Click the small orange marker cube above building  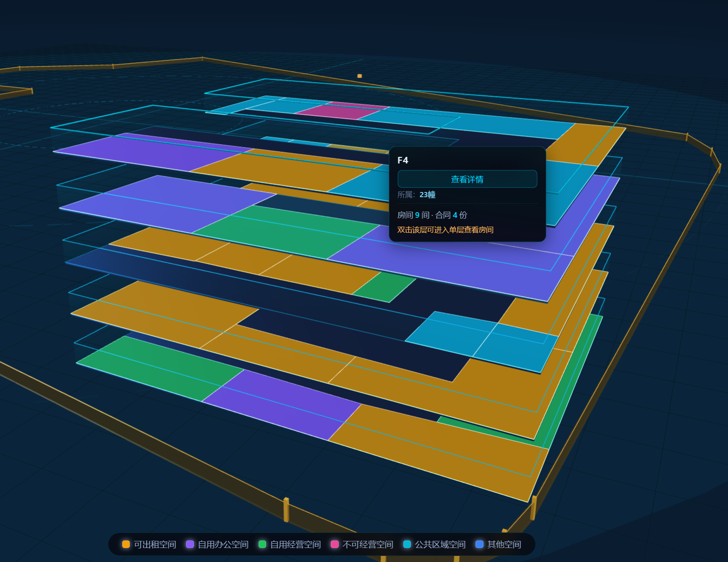[x=360, y=76]
